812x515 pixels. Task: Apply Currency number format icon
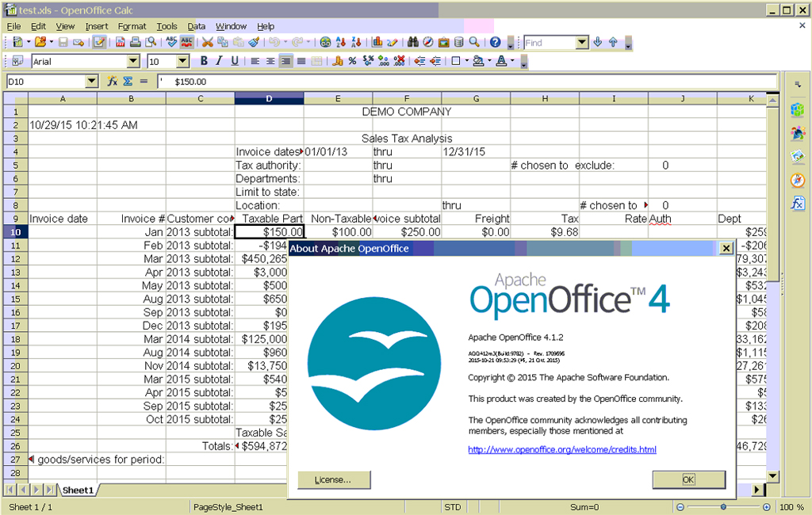click(338, 61)
